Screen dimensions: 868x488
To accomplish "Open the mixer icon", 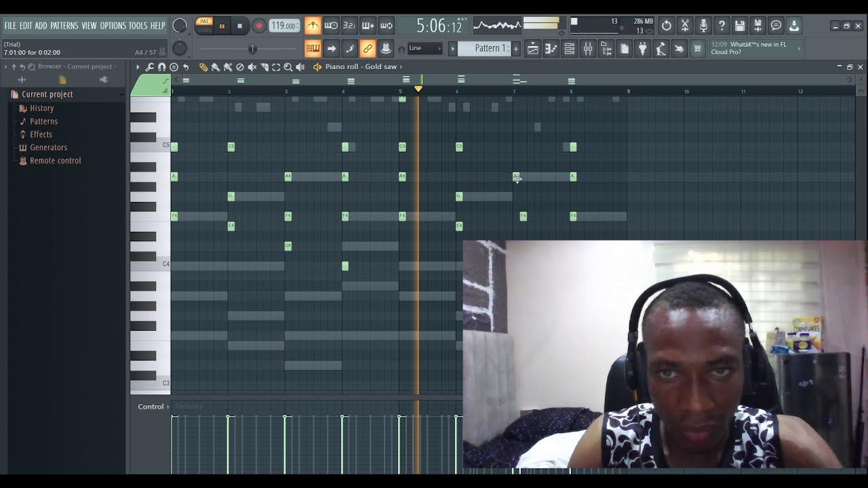I will [x=588, y=48].
